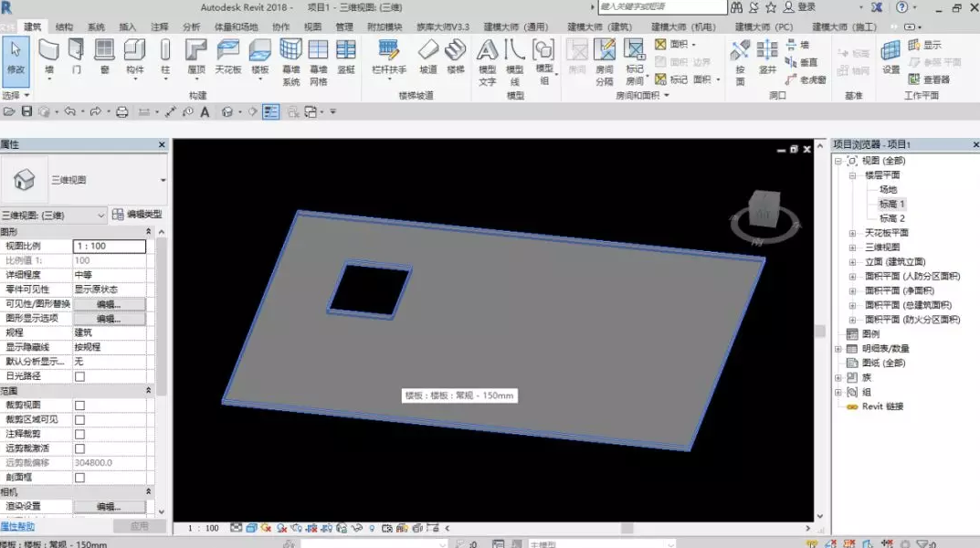Viewport: 980px width, 548px height.
Task: Open the Annotate (注释) ribbon tab
Action: coord(159,26)
